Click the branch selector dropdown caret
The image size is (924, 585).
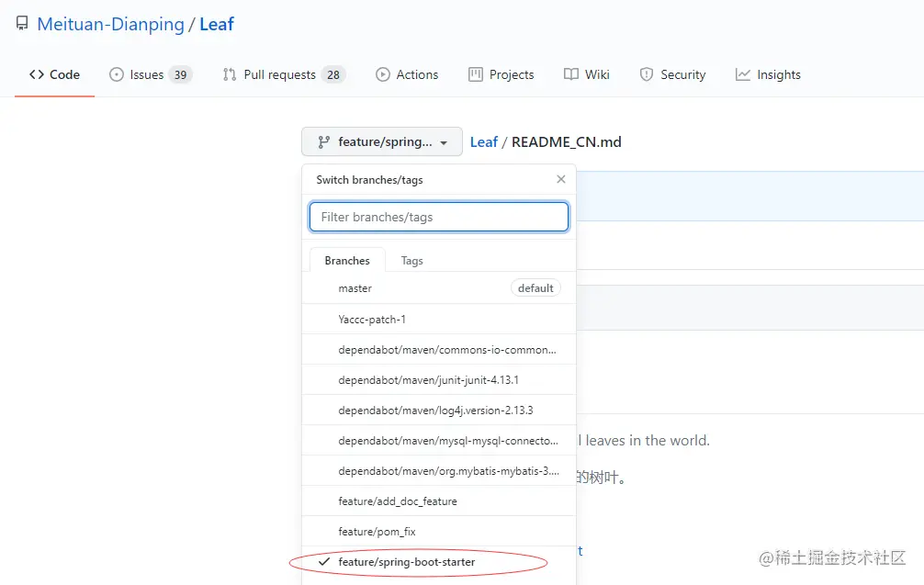444,143
